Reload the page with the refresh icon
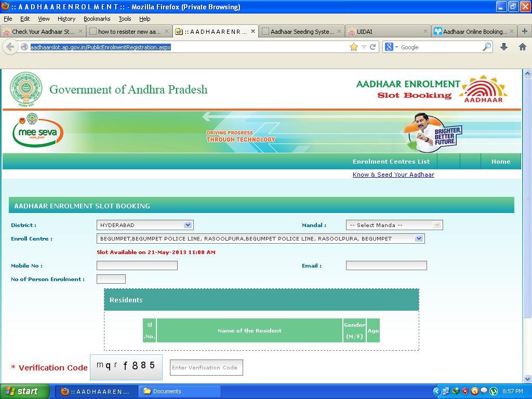The width and height of the screenshot is (532, 399). pos(373,47)
